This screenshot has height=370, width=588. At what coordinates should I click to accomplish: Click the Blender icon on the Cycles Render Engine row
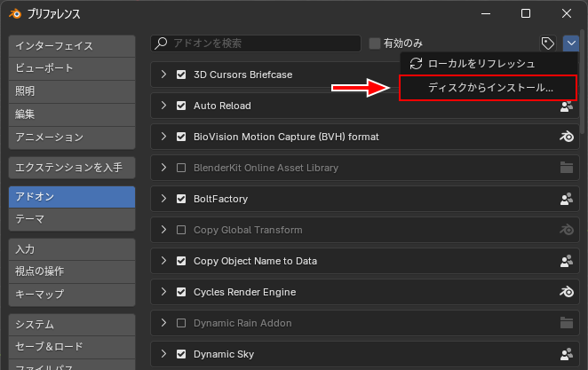point(566,292)
